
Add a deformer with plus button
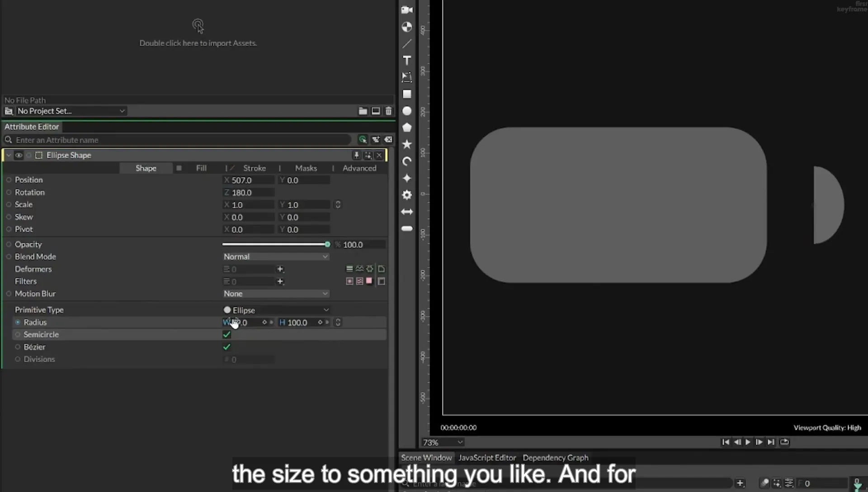point(280,269)
